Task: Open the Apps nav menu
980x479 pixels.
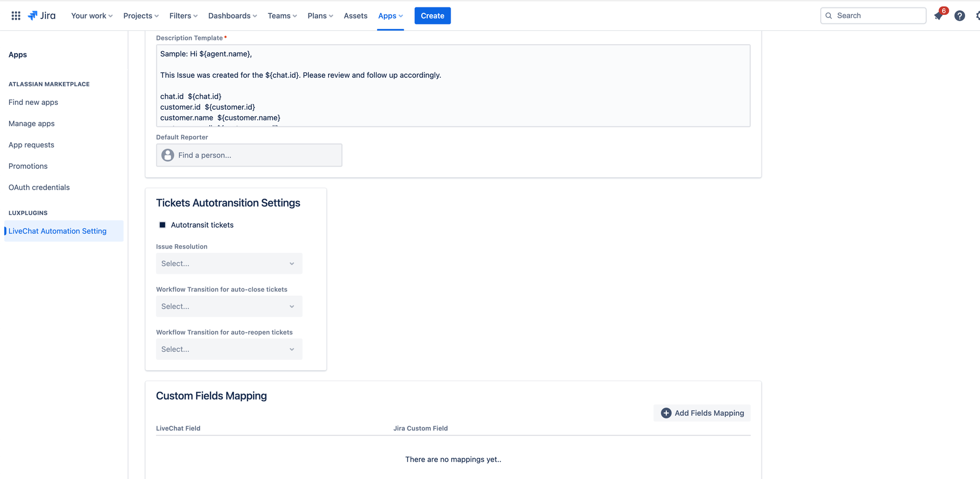Action: pos(390,16)
